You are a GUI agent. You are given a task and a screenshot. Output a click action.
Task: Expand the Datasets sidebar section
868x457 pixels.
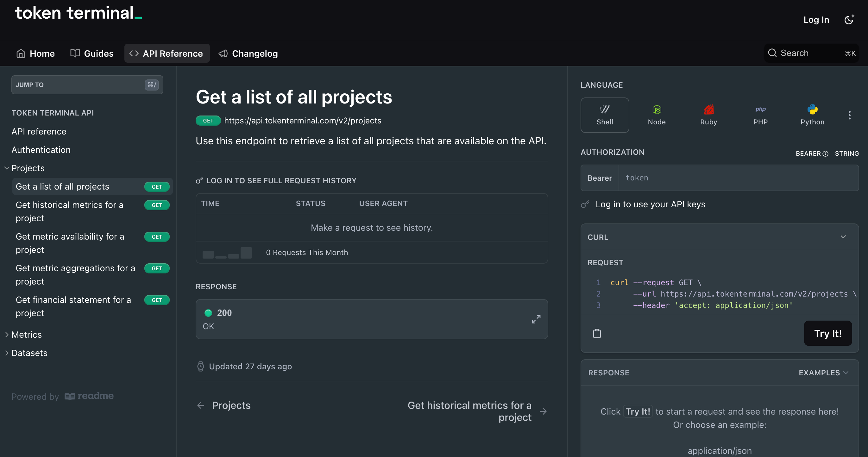pos(7,353)
